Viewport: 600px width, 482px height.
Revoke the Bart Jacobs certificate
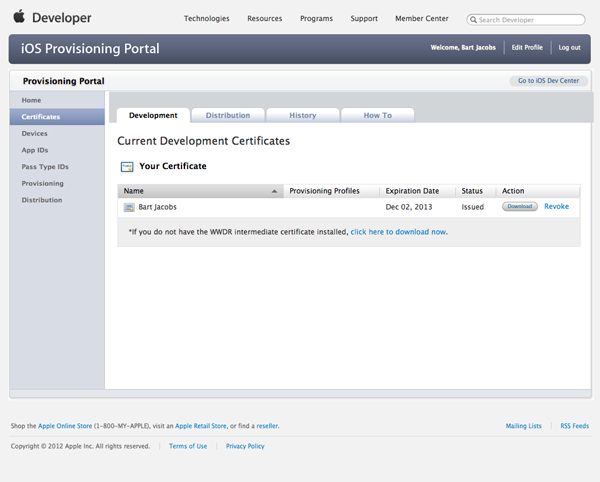tap(556, 207)
